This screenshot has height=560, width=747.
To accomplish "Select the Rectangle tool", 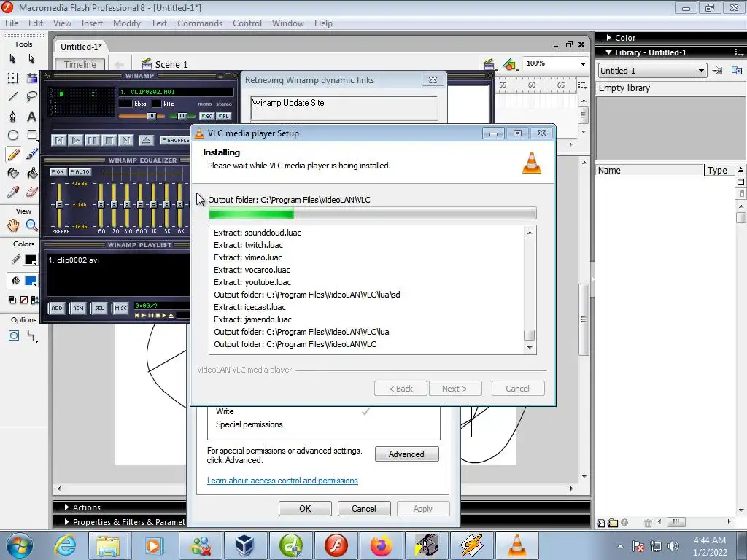I will click(x=31, y=135).
